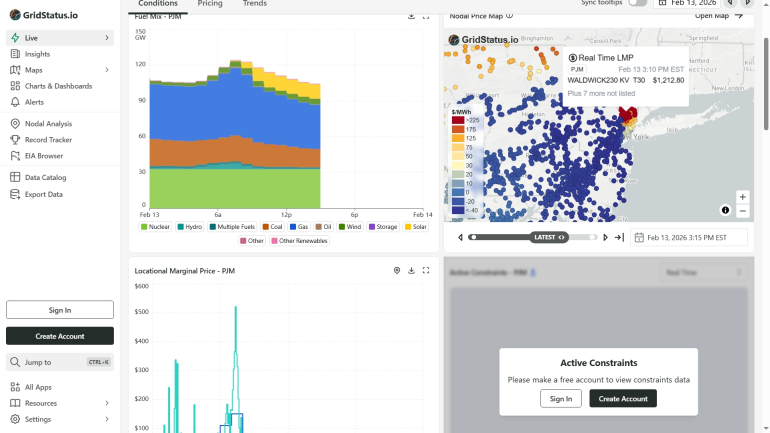Open the Alerts bell in sidebar
This screenshot has width=770, height=433.
click(x=35, y=102)
